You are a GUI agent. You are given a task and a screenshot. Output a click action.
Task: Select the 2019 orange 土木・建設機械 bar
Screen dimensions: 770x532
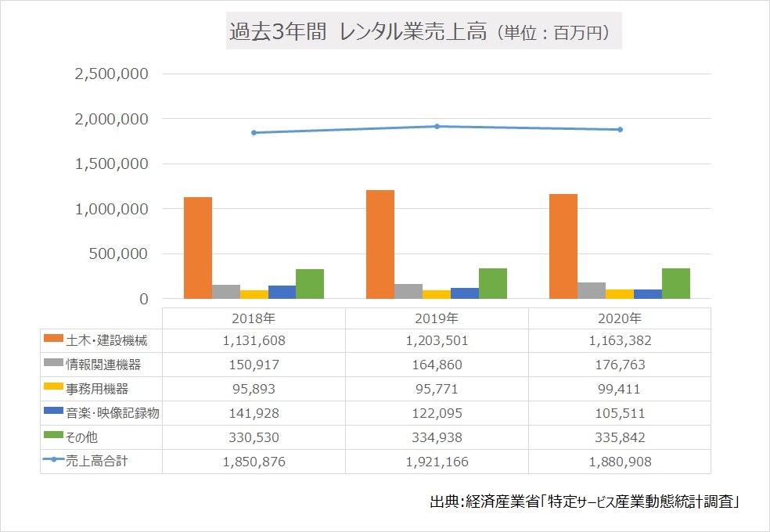coord(380,244)
